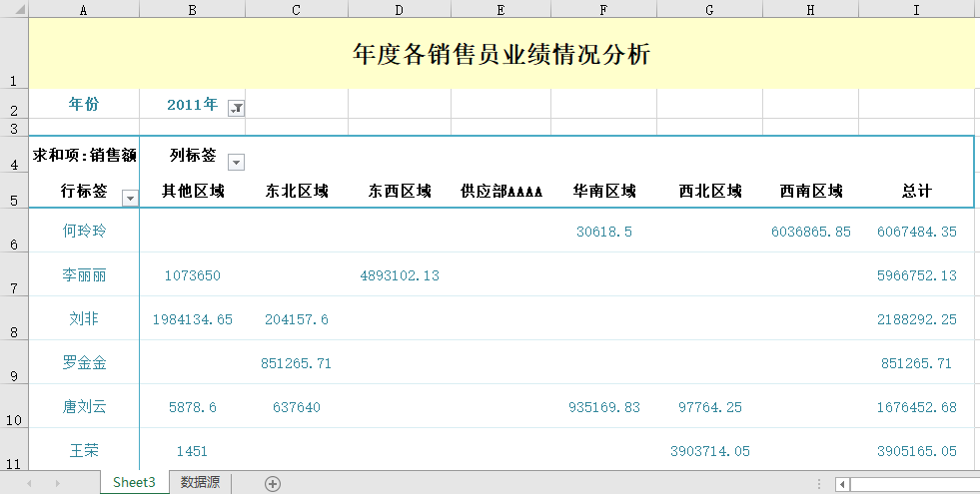The width and height of the screenshot is (980, 494).
Task: Click the cell with value 4893102.13
Action: pos(399,275)
